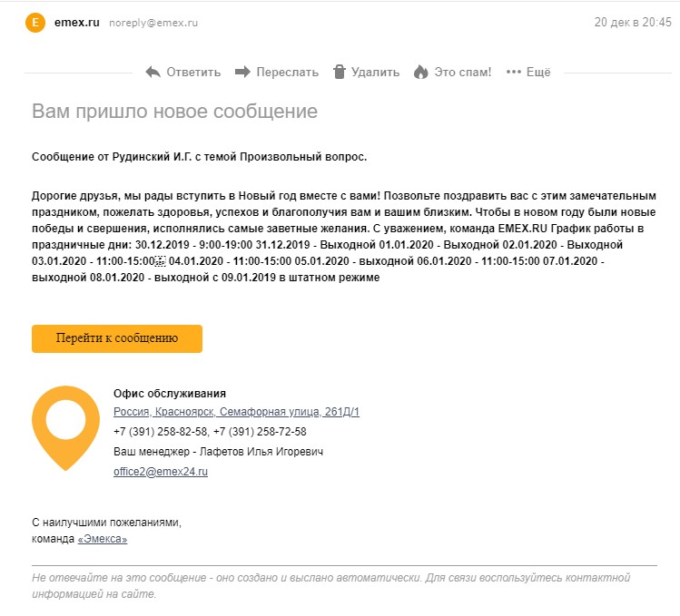The width and height of the screenshot is (680, 616).
Task: Click the Перейти к сообщению button
Action: (117, 338)
